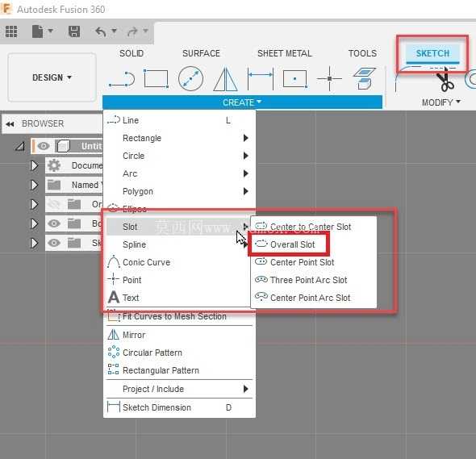Choose Mirror from the Create menu
Screen dimensions: 476x459
tap(179, 335)
